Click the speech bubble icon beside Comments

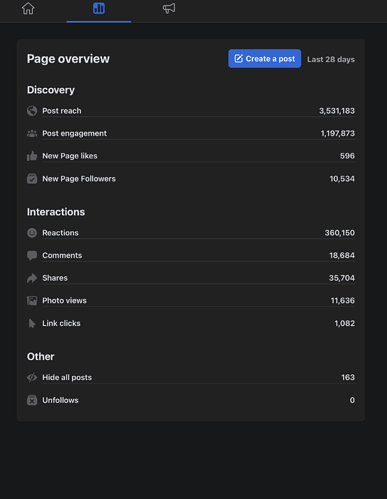[x=32, y=255]
